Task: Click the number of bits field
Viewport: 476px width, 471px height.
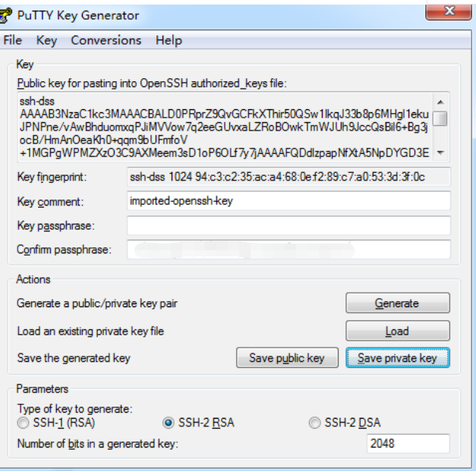Action: pyautogui.click(x=408, y=444)
